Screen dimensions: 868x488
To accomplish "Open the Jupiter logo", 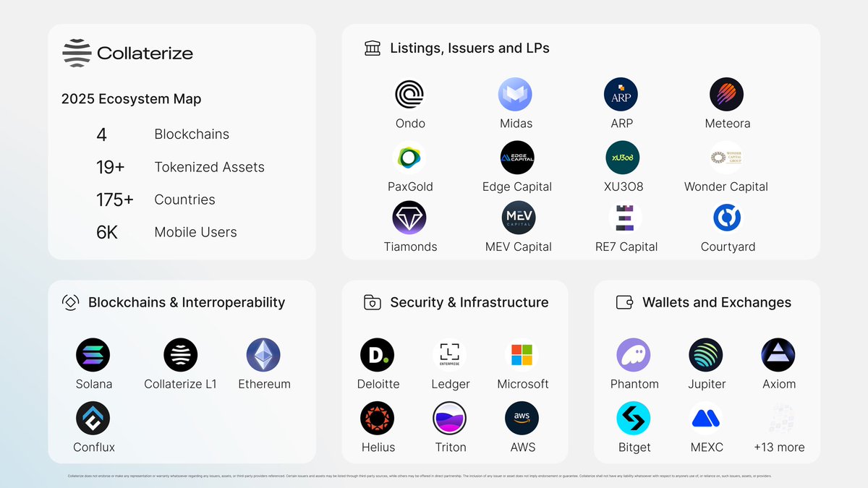I will point(706,355).
